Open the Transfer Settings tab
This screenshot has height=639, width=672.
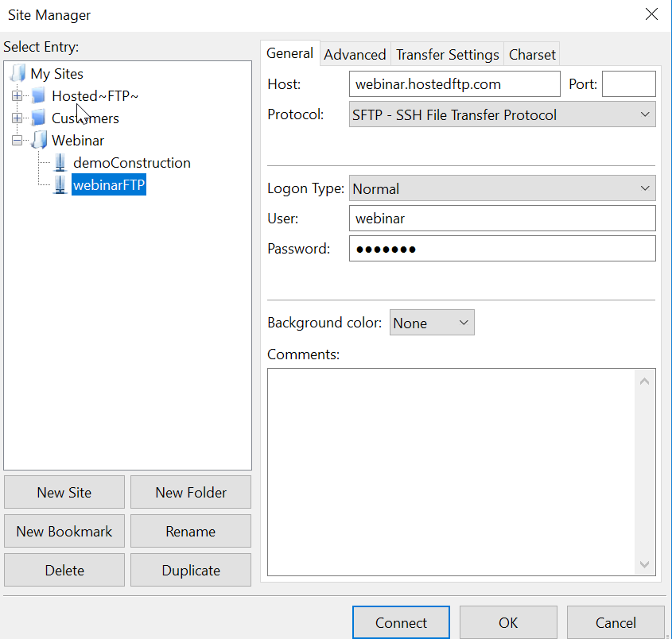click(x=448, y=55)
